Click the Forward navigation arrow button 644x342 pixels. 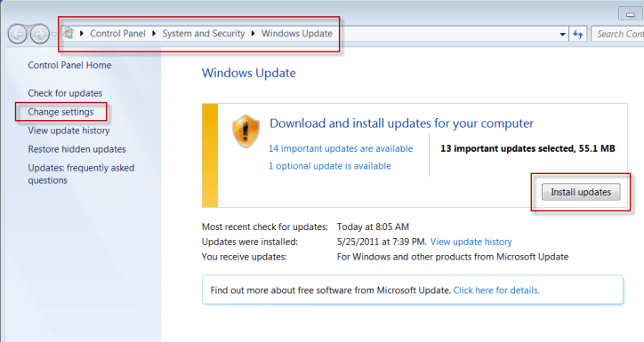[40, 34]
